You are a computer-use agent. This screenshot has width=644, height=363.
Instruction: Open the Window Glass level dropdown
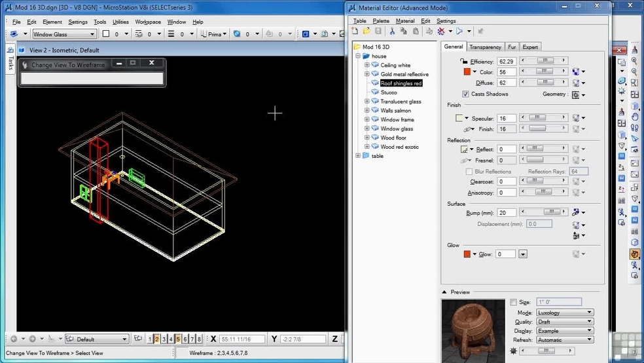[64, 34]
